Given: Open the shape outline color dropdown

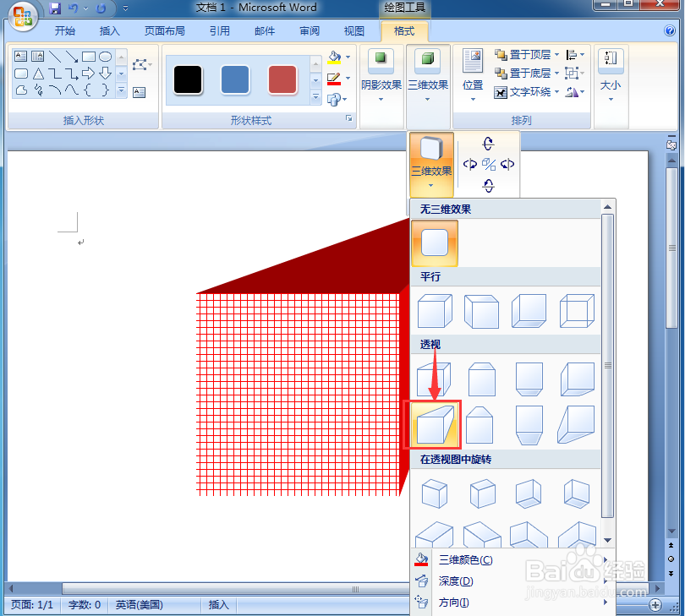Looking at the screenshot, I should (x=348, y=78).
